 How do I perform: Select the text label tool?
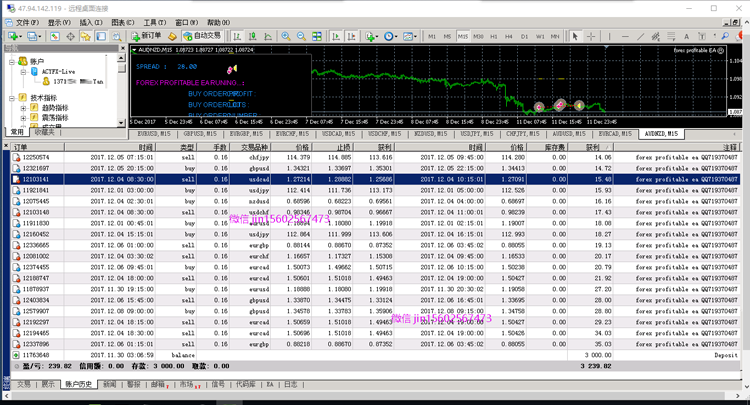pyautogui.click(x=702, y=36)
